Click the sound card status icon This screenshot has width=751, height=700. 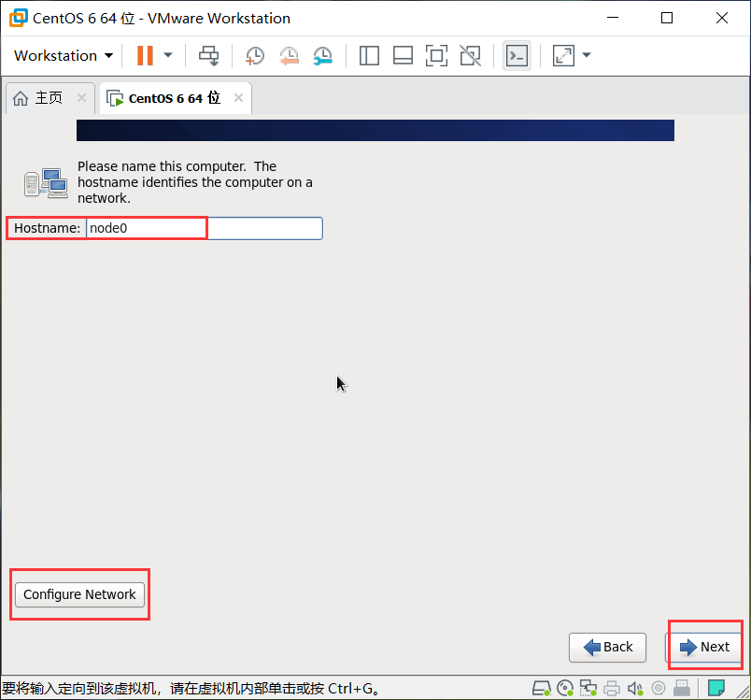pyautogui.click(x=635, y=689)
